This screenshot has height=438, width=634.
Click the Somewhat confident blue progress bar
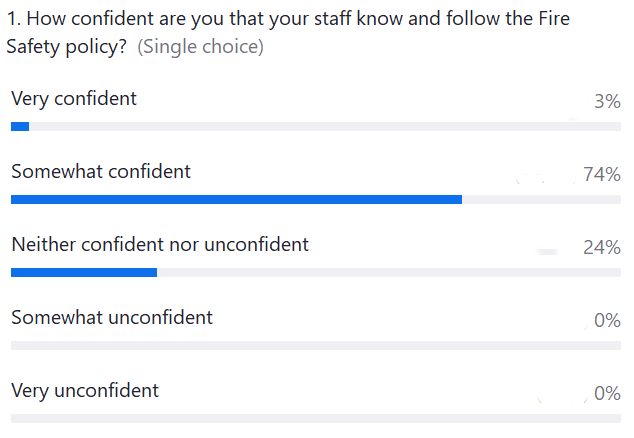(236, 199)
